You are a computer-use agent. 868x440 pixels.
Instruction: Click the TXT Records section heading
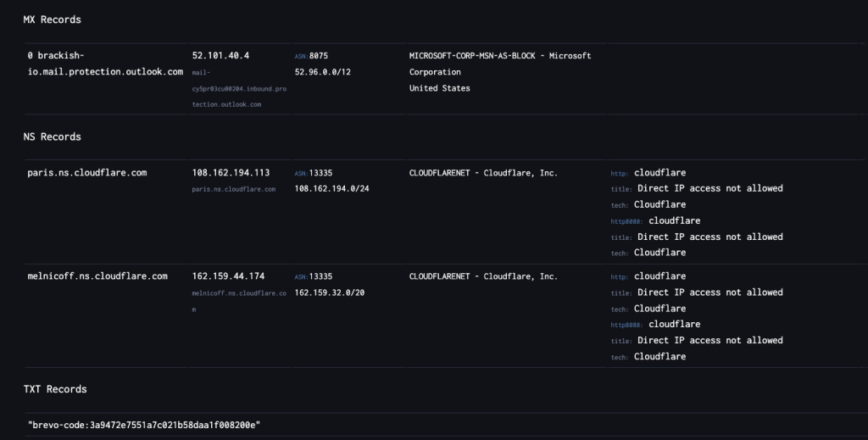point(55,389)
